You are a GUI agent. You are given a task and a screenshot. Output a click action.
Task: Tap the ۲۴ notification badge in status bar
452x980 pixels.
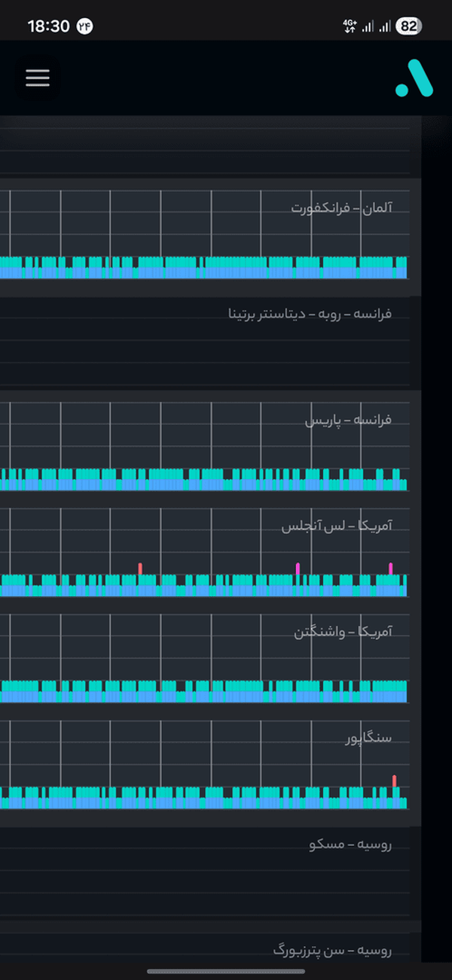pyautogui.click(x=84, y=26)
